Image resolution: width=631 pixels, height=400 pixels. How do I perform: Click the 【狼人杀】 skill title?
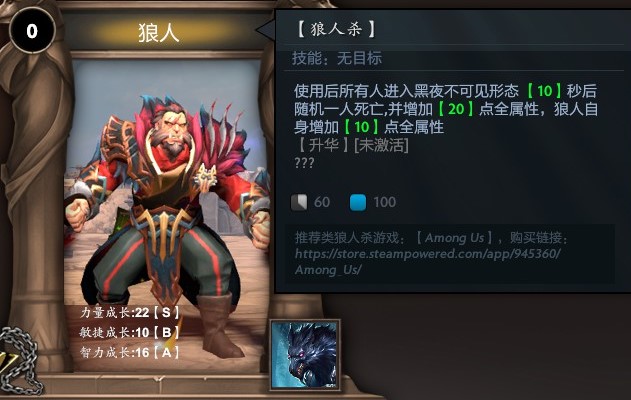tap(336, 29)
